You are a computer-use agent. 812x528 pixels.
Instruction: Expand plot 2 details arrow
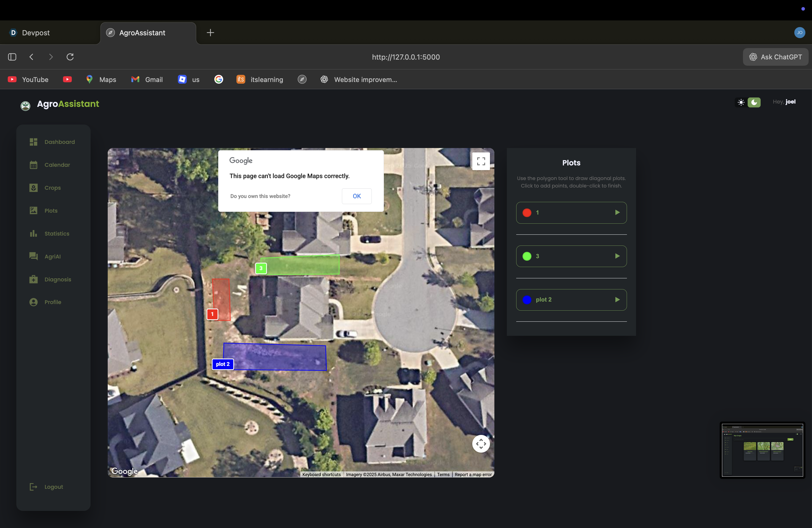617,299
